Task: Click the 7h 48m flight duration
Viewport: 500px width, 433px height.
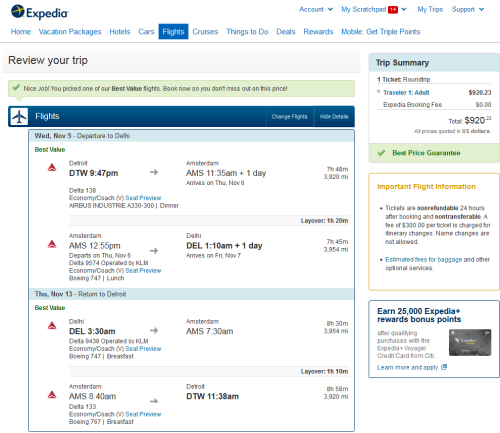Action: [337, 169]
